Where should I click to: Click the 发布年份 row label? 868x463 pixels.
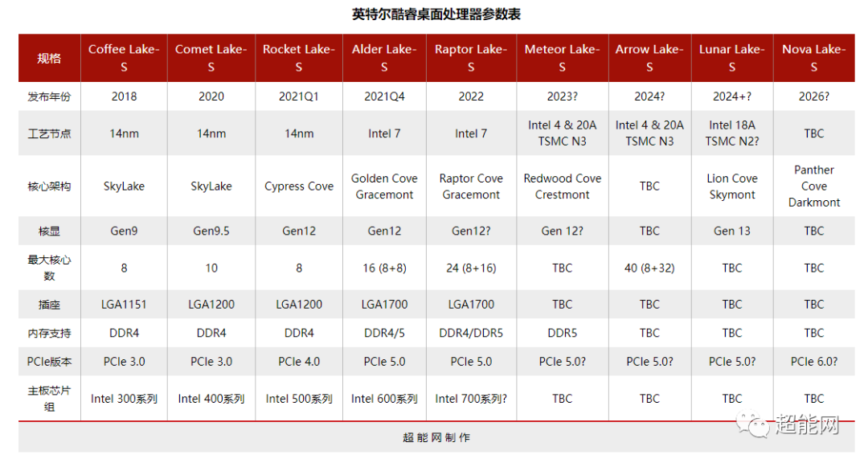click(49, 96)
